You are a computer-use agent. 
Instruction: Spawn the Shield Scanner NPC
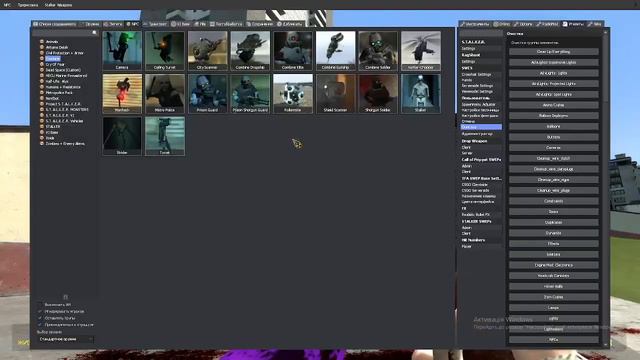point(336,93)
